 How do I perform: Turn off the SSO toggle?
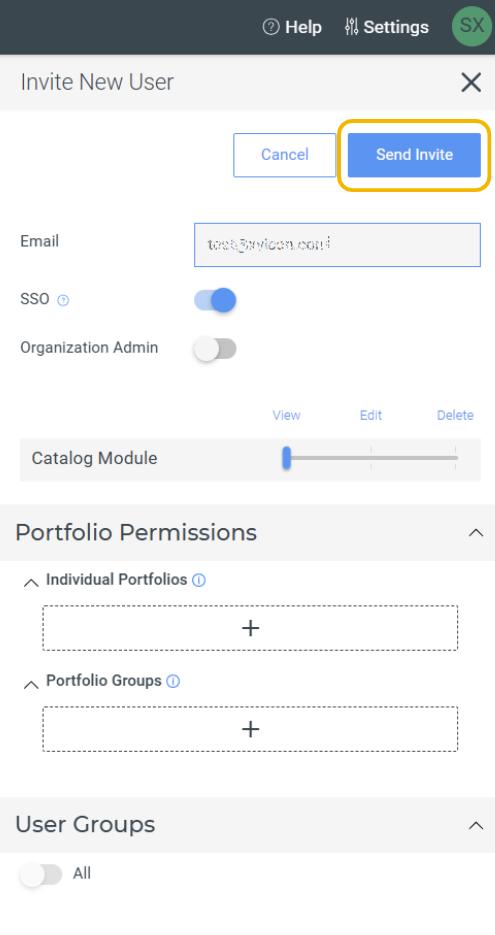click(x=215, y=300)
